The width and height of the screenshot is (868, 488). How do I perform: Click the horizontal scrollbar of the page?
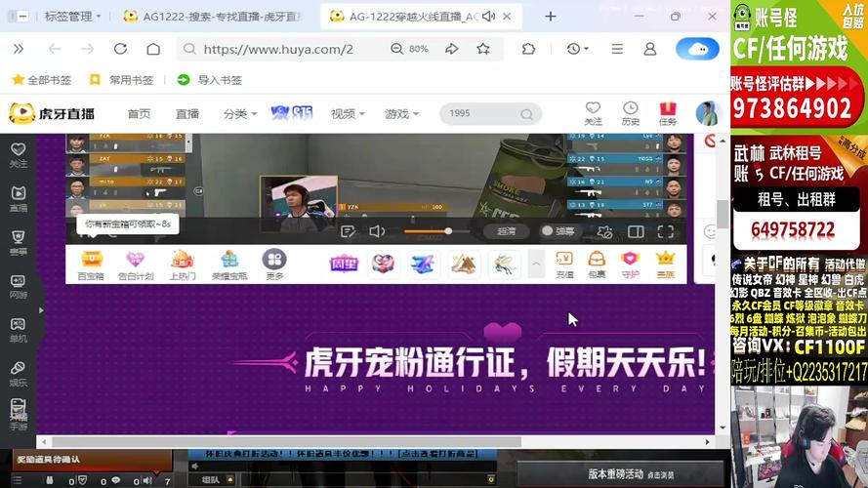click(286, 441)
